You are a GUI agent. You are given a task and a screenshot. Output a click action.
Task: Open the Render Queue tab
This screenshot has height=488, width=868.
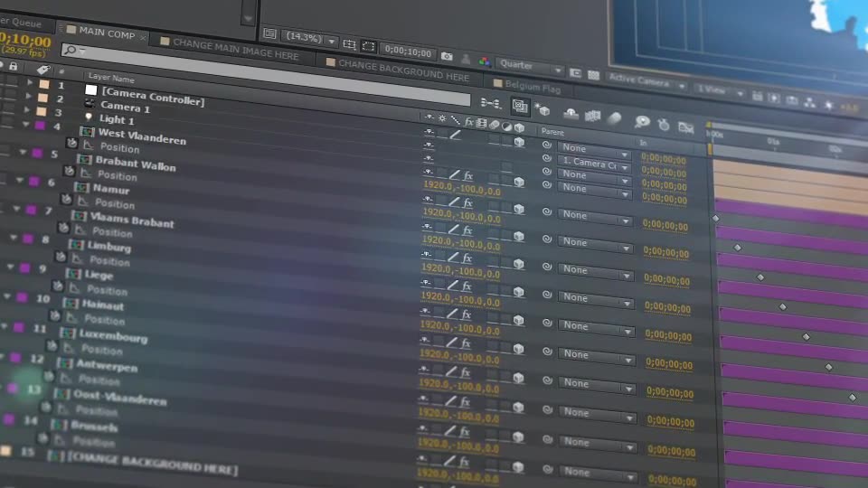21,23
